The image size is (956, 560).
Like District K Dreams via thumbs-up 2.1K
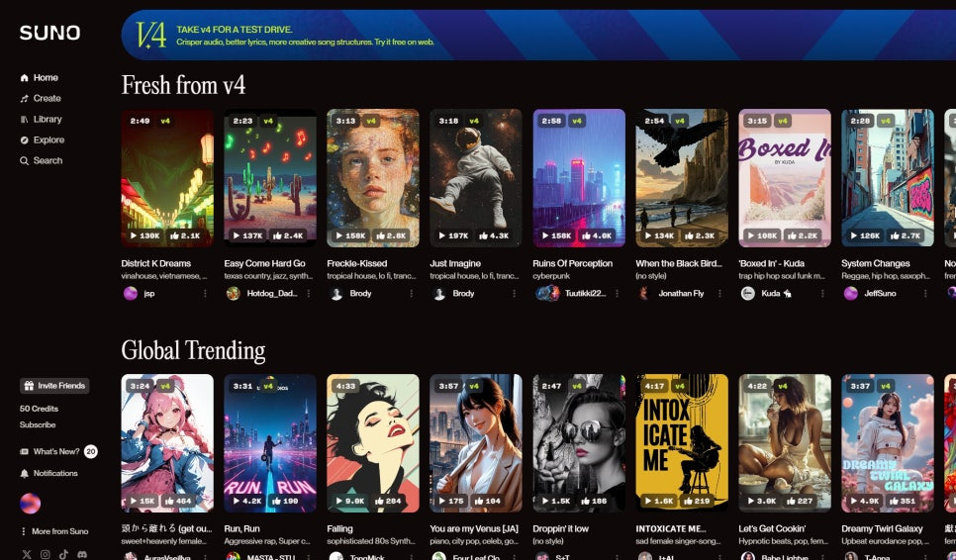point(185,235)
